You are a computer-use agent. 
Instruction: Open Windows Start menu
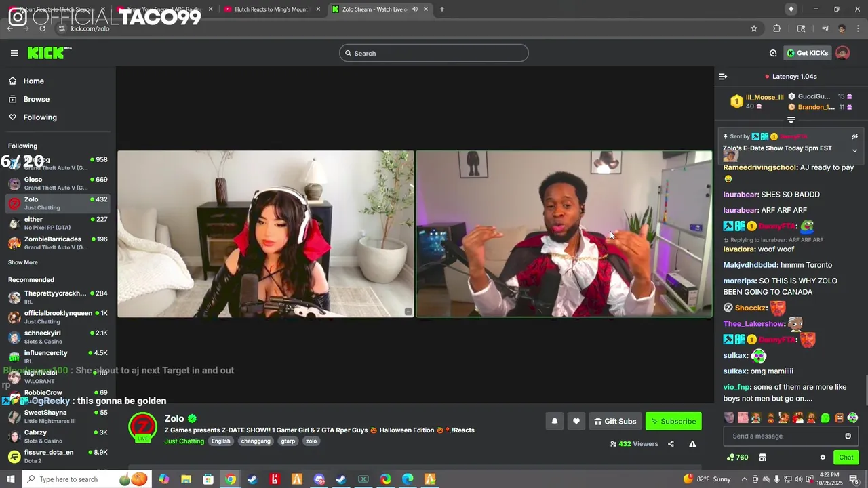(10, 479)
